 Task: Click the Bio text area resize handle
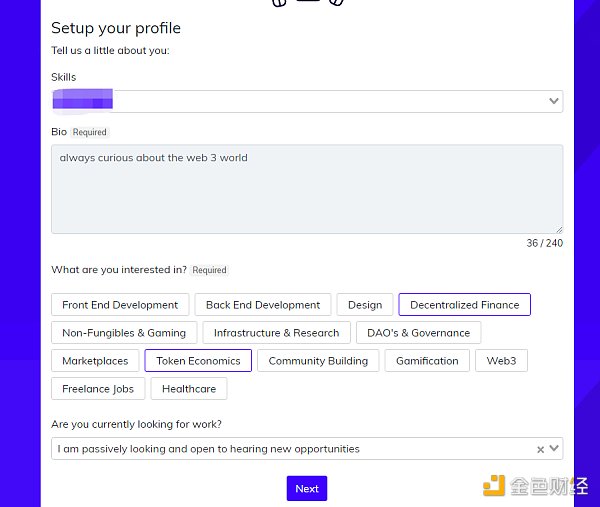[x=559, y=230]
